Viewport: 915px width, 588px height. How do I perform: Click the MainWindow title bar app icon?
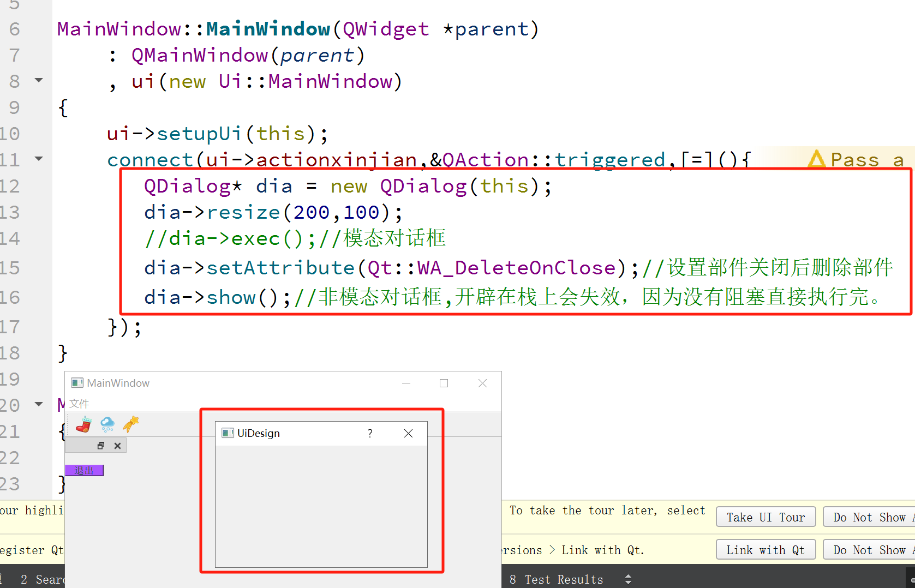coord(77,383)
